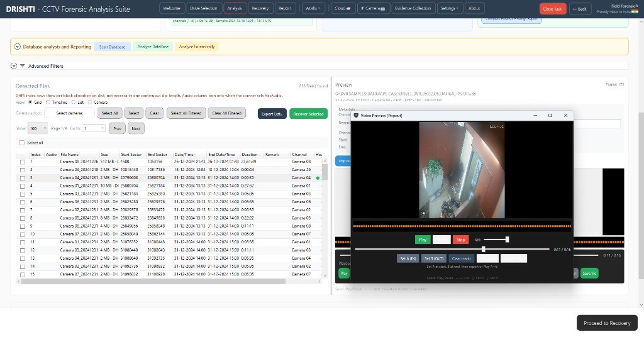Check the checkbox for row index 15
644x337 pixels.
(x=23, y=275)
